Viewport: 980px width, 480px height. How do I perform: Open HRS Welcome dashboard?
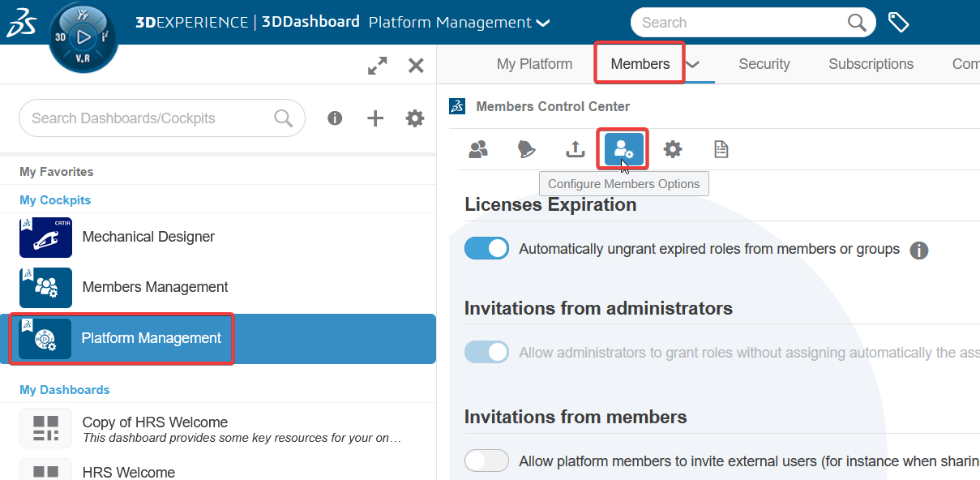click(218, 468)
